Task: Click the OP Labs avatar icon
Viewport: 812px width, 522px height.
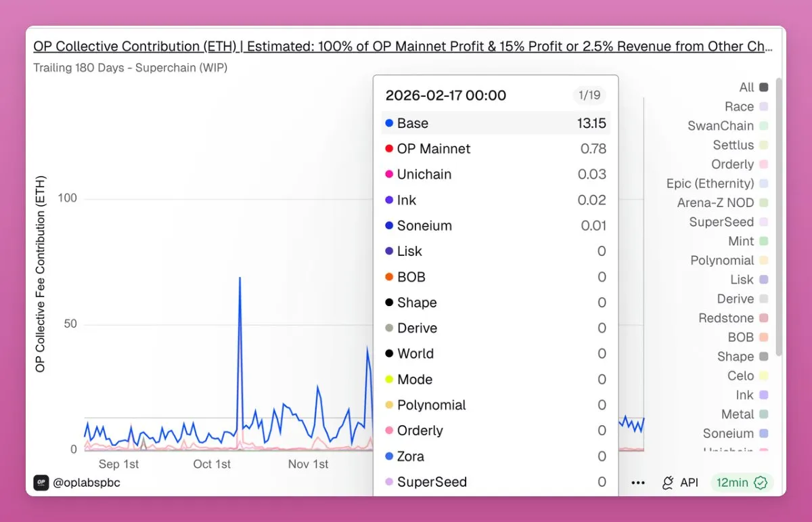Action: coord(41,483)
